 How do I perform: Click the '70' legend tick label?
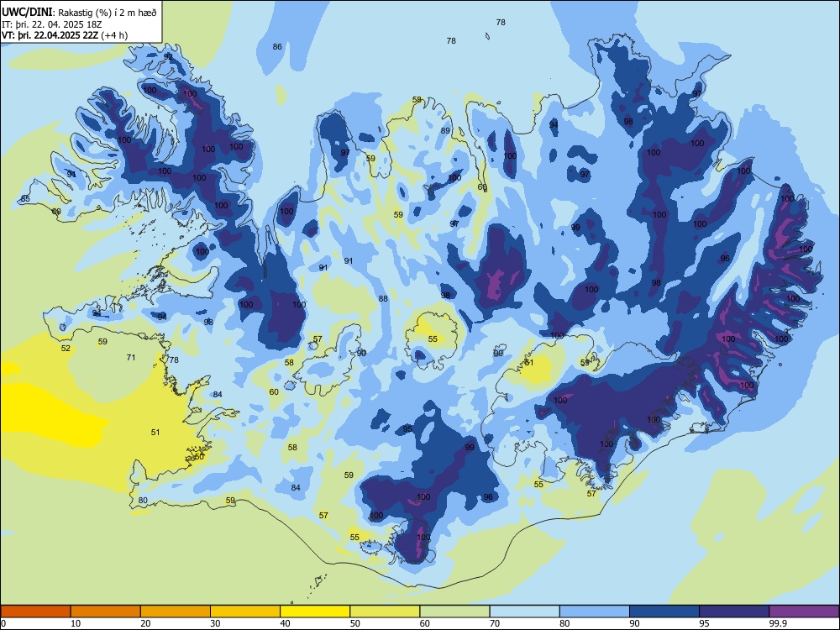(x=495, y=623)
